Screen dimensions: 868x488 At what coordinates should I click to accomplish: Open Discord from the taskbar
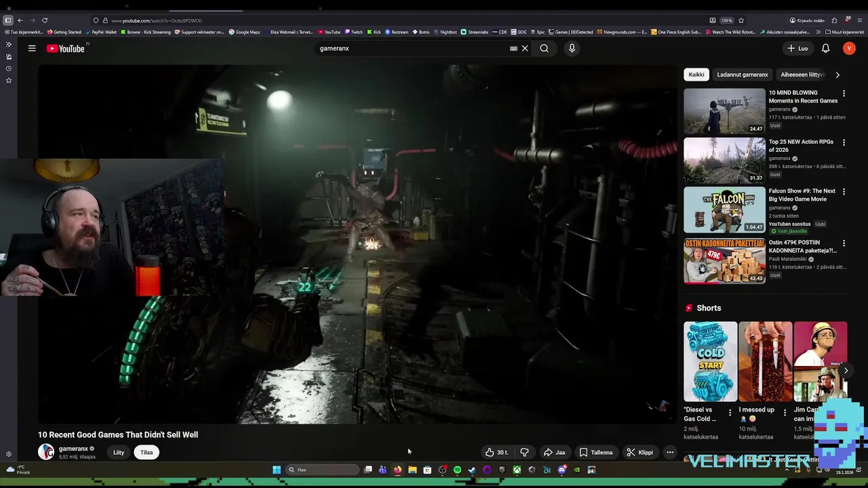click(x=561, y=470)
